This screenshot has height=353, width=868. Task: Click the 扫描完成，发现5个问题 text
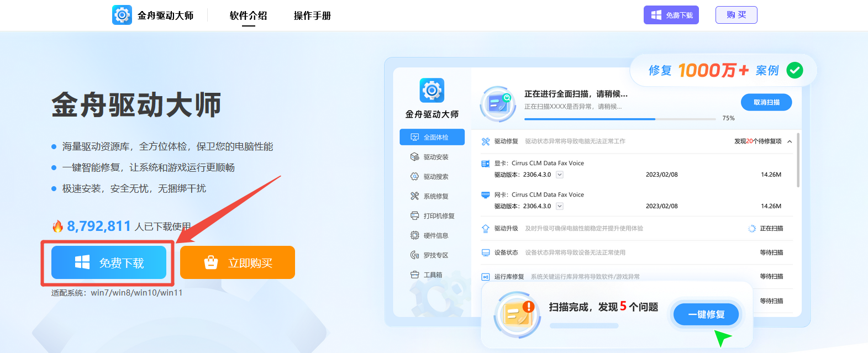(x=603, y=307)
